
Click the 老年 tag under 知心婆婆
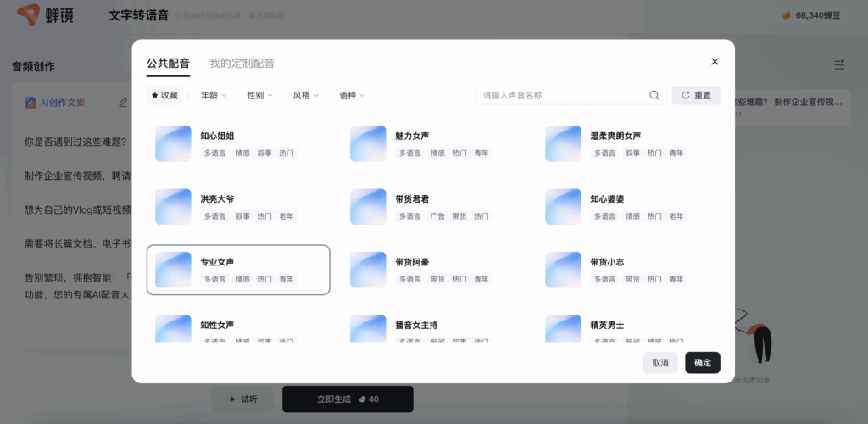(676, 216)
